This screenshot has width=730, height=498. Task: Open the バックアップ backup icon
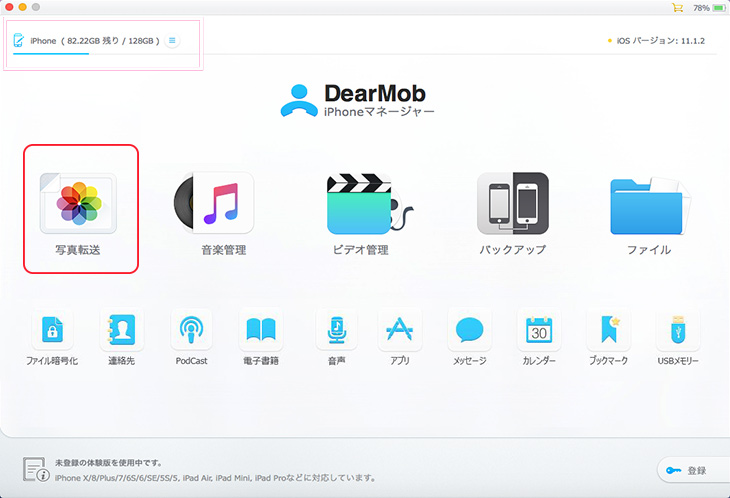pyautogui.click(x=513, y=203)
